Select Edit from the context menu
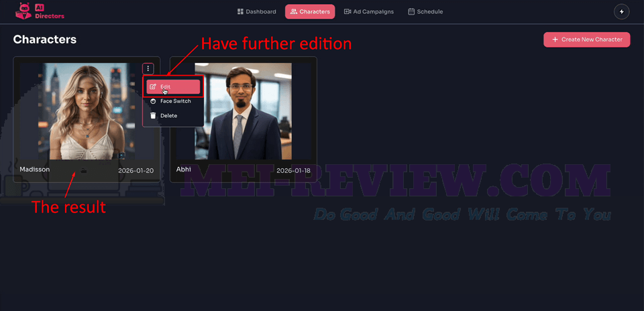The width and height of the screenshot is (644, 311). [x=173, y=86]
